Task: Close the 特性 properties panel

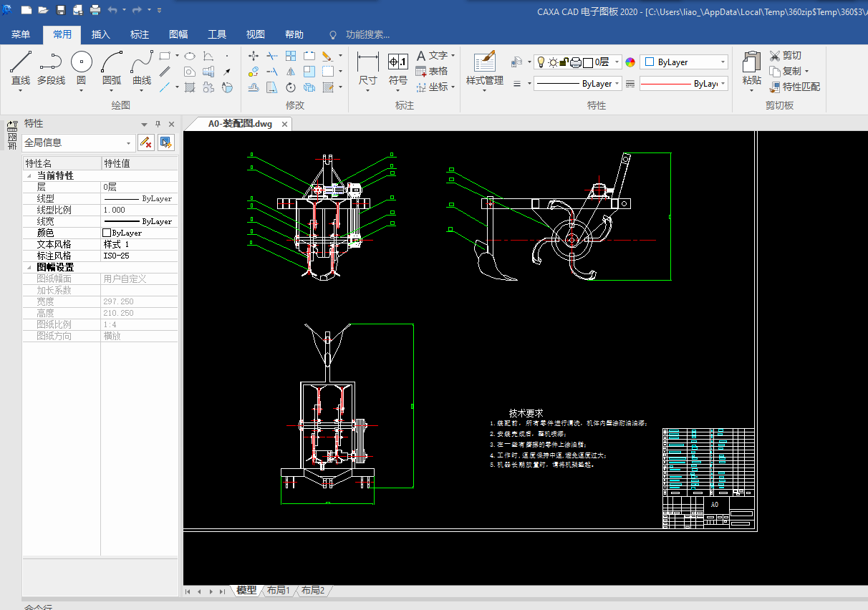Action: pyautogui.click(x=171, y=124)
